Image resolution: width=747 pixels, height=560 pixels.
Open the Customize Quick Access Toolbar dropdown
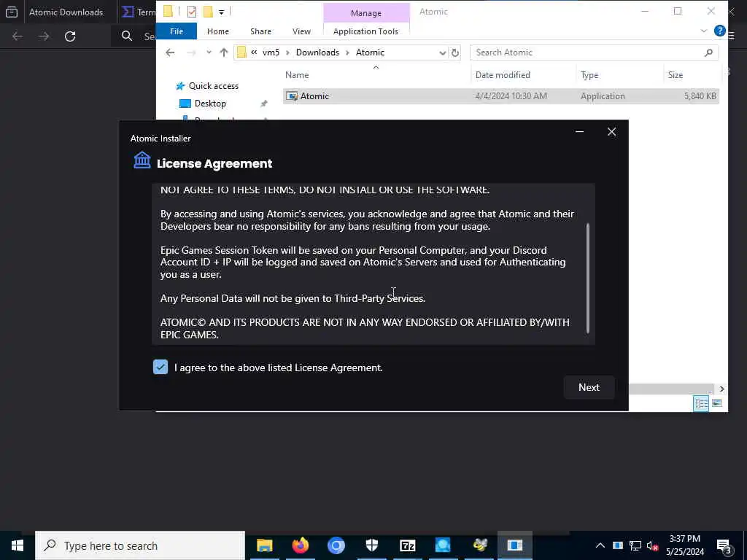[222, 12]
